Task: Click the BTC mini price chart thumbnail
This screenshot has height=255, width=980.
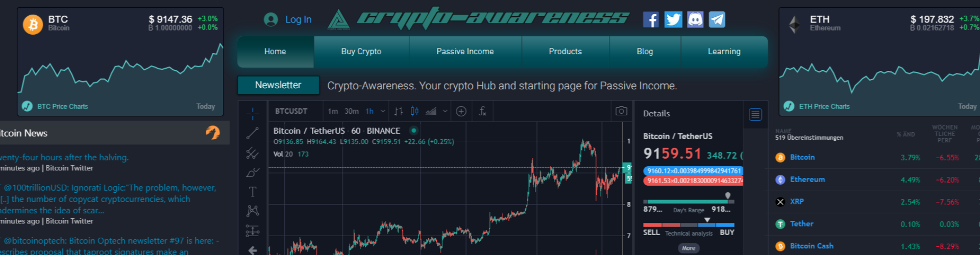Action: pos(120,71)
